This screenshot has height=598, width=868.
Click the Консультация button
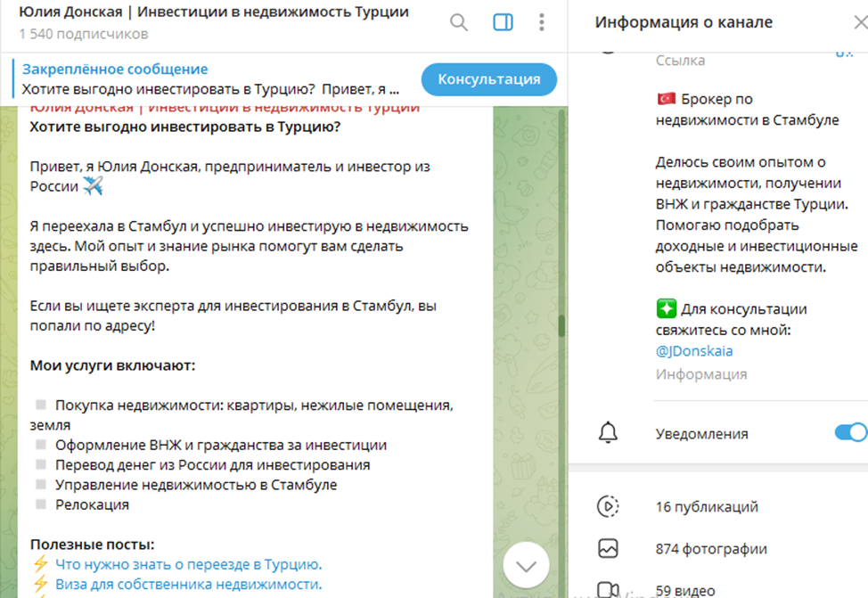[x=488, y=79]
